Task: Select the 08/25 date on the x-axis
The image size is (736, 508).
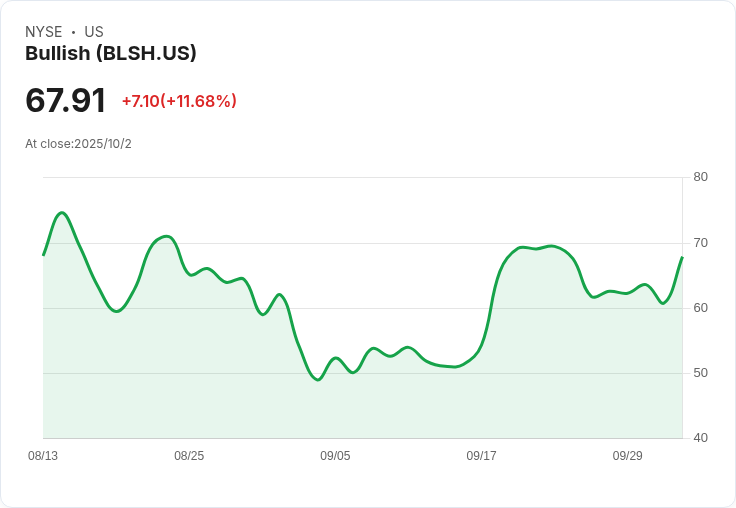Action: (189, 456)
